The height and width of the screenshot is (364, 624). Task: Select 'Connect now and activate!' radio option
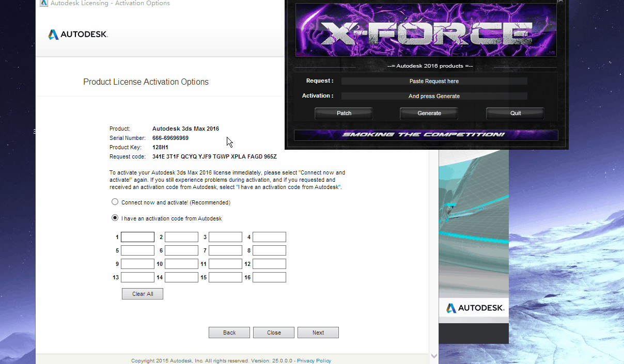click(115, 202)
